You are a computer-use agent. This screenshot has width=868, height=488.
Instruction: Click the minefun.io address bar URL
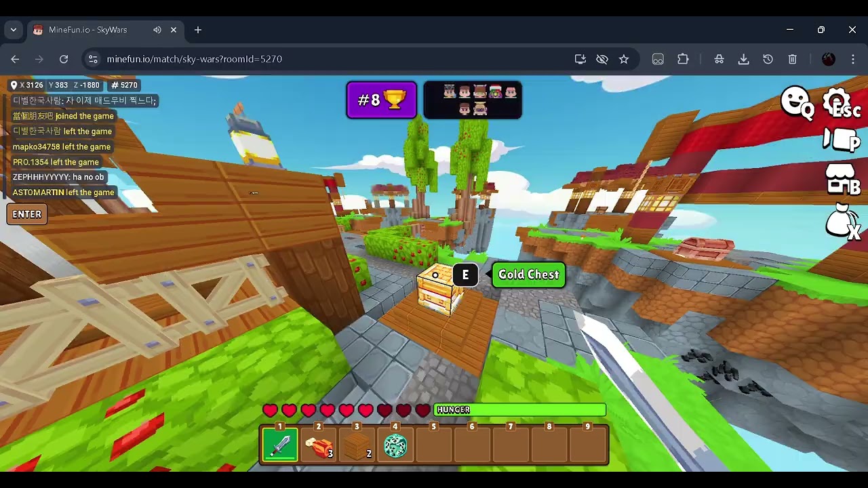point(194,59)
